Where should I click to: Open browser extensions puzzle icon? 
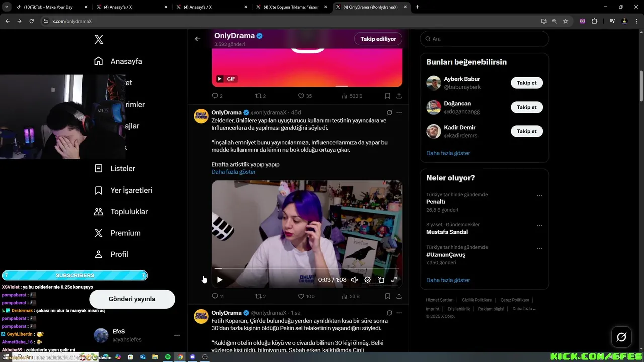coord(594,21)
